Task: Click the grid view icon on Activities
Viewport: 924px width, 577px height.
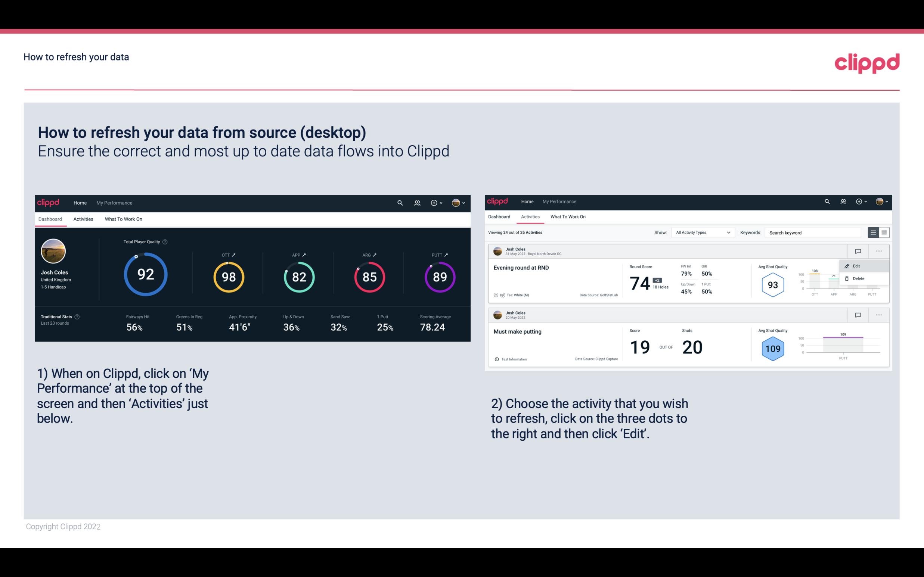Action: click(x=883, y=232)
